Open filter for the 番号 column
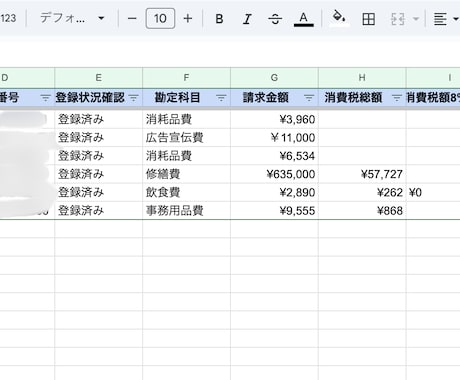 (45, 98)
